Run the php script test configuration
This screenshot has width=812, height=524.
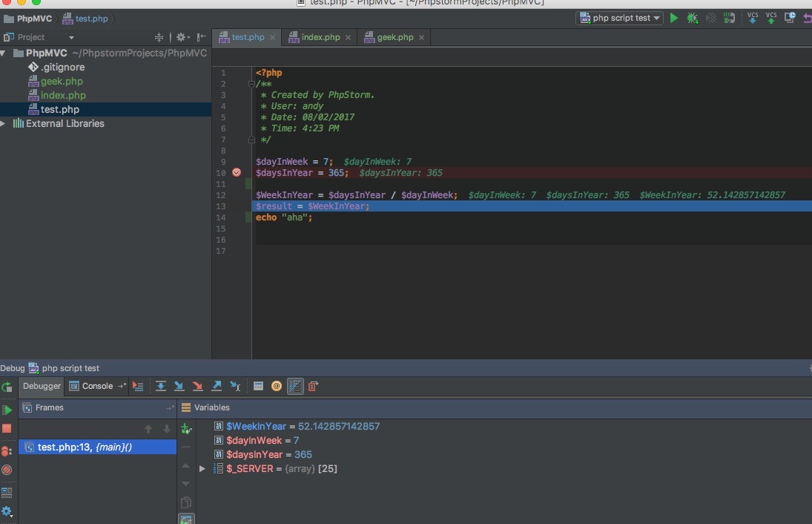coord(674,18)
